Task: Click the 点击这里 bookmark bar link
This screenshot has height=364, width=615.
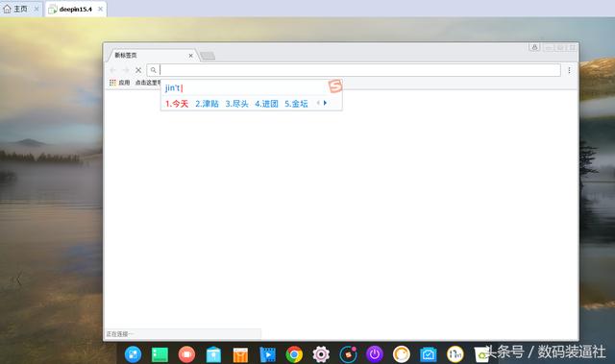Action: point(148,83)
